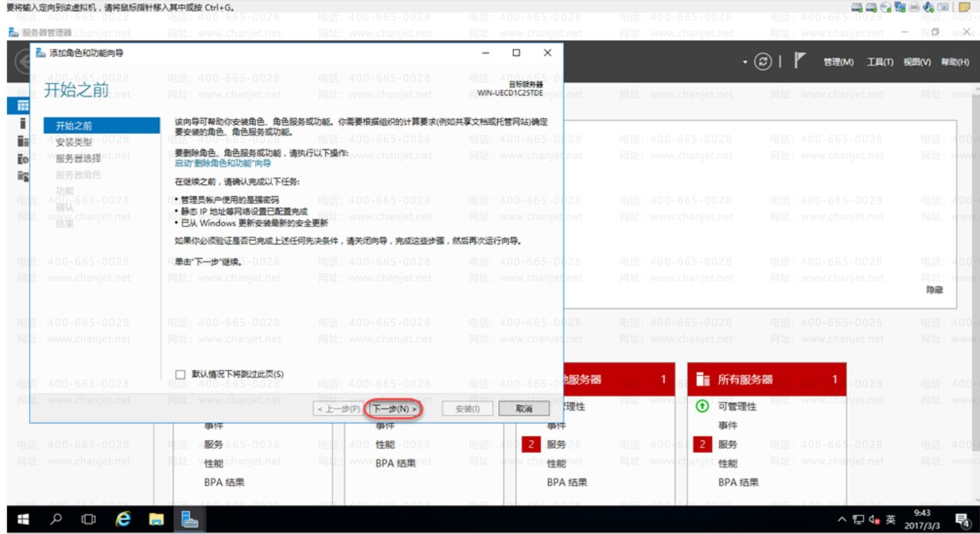Open the 视图(V) menu in Server Manager

[x=917, y=62]
